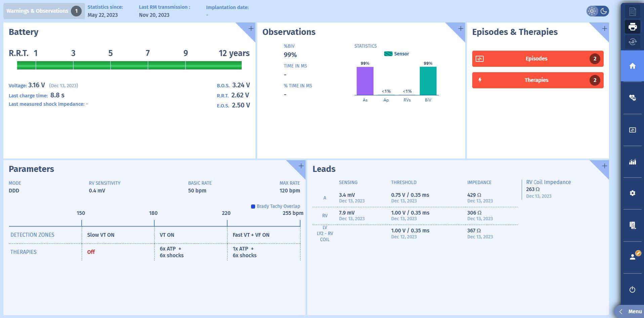Open the settings gear in sidebar
Screen dimensions: 644x318
(632, 193)
